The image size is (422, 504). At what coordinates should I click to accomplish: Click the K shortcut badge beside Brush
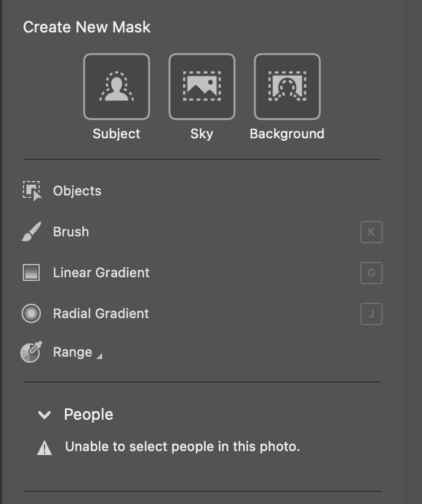coord(372,232)
